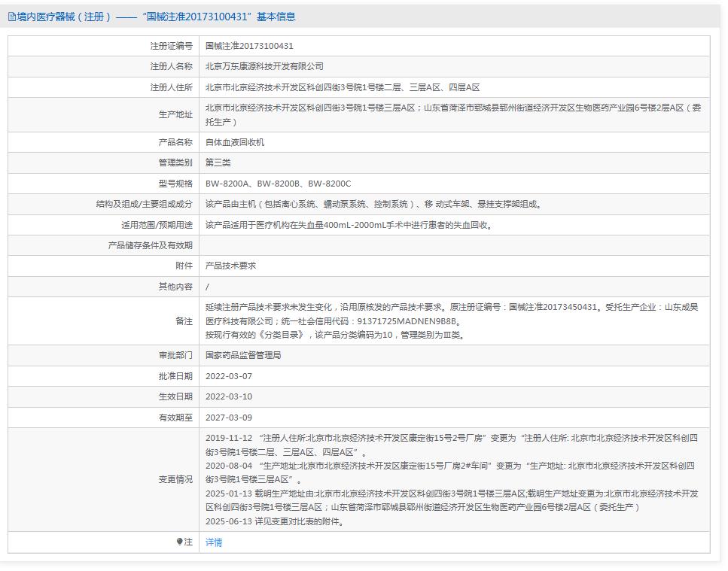This screenshot has height=571, width=728.
Task: Open the 详情 link in the 注 row
Action: coord(214,542)
